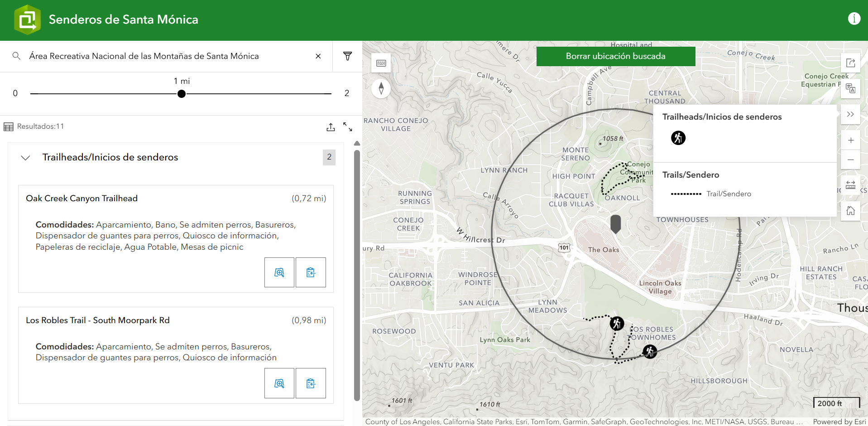
Task: Clear the search text with the X
Action: coord(318,56)
